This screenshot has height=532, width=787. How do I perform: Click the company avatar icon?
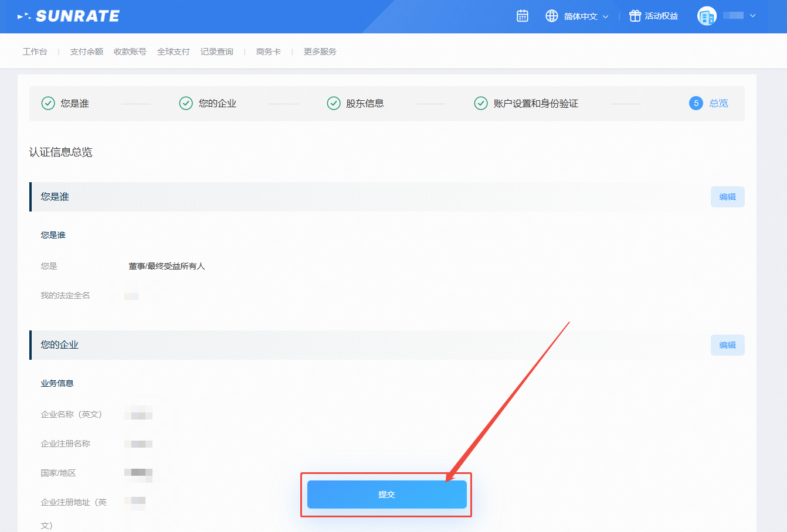click(x=707, y=16)
